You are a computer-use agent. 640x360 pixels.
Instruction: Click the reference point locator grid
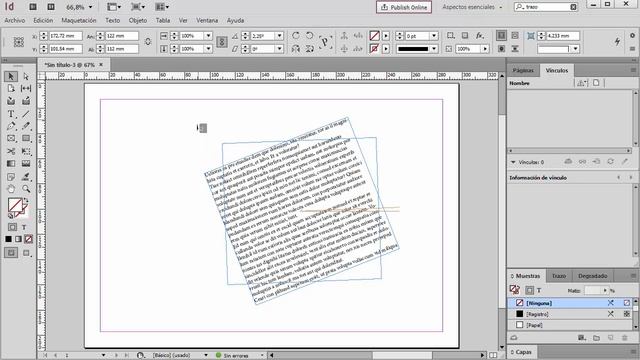coord(18,42)
